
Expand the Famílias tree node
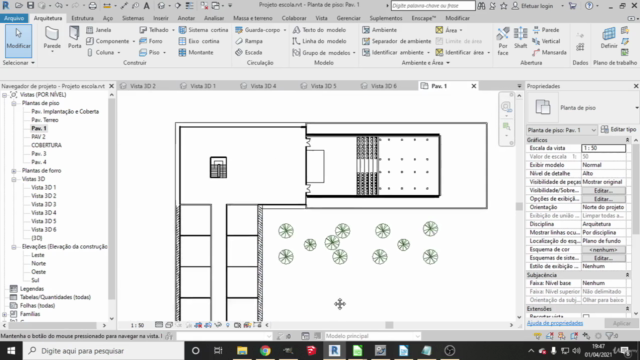point(4,314)
